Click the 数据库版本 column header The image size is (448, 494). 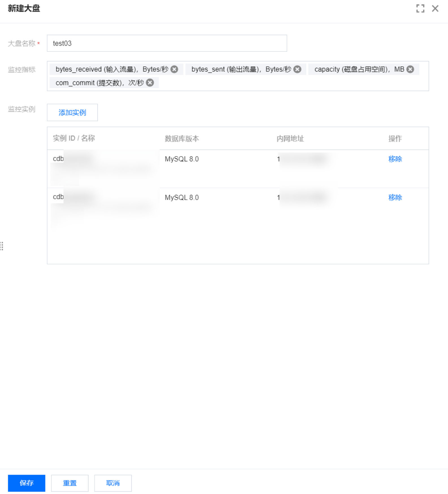click(x=182, y=138)
